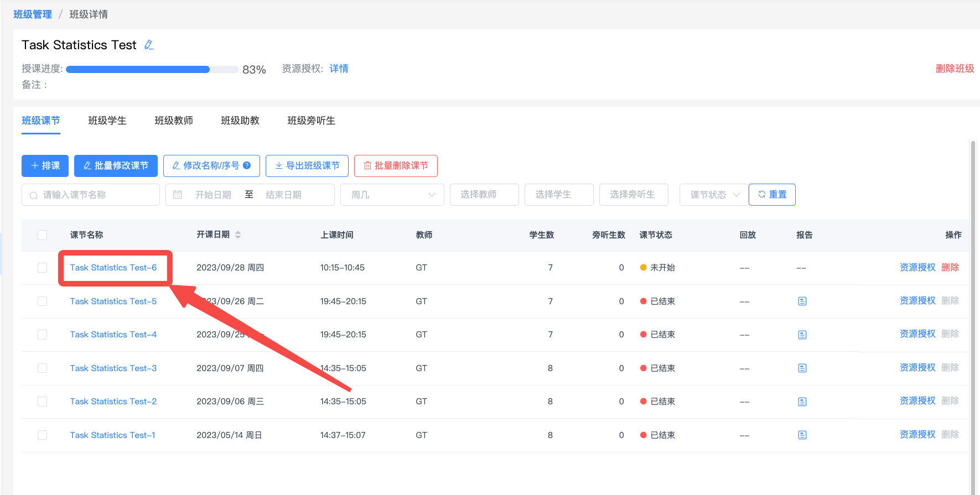980x495 pixels.
Task: Click the 83% progress value
Action: (x=254, y=70)
